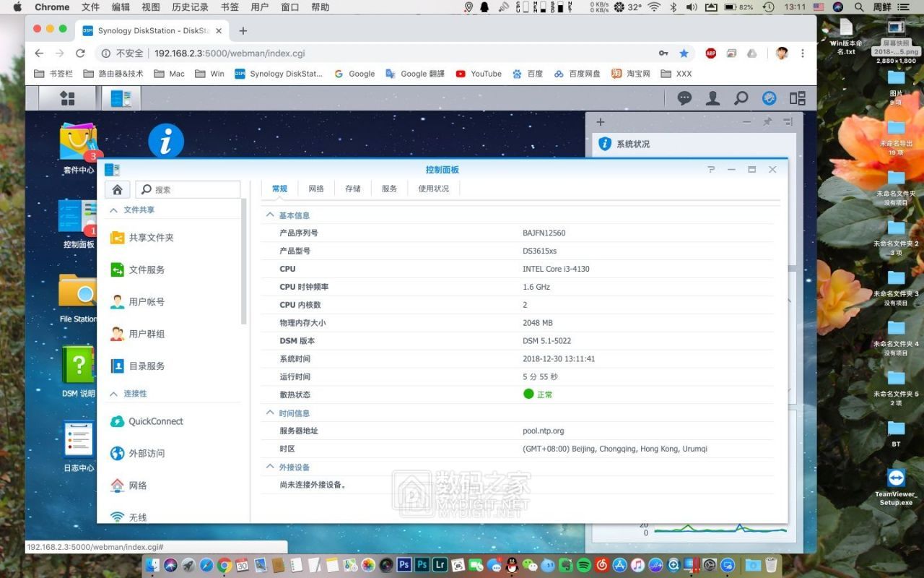Collapse the Basic Information section

click(270, 215)
